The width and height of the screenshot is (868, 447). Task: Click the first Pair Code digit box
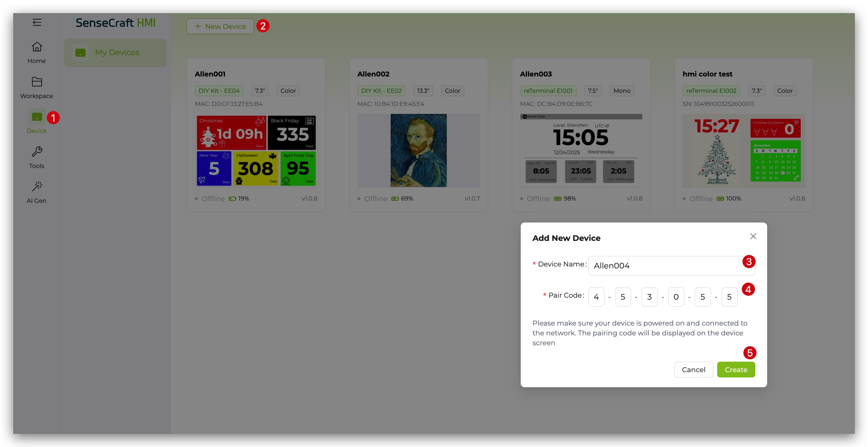click(x=596, y=297)
